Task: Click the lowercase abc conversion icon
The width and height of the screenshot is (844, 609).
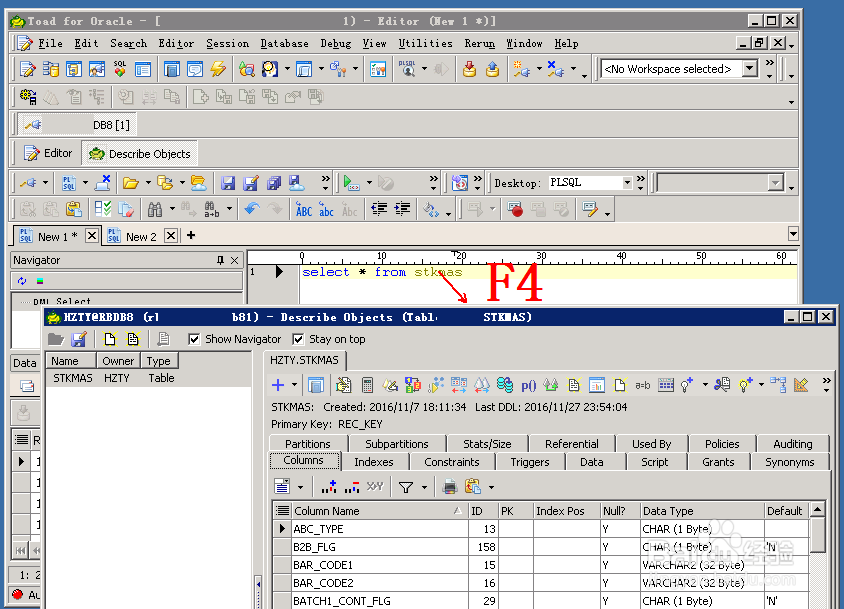Action: coord(326,210)
